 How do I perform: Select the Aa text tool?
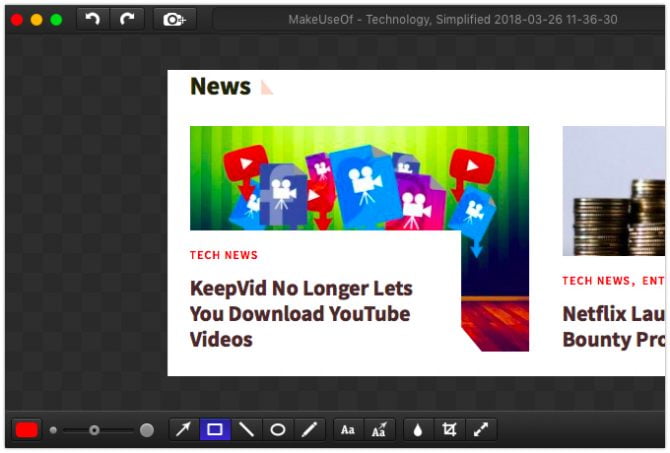[x=348, y=429]
